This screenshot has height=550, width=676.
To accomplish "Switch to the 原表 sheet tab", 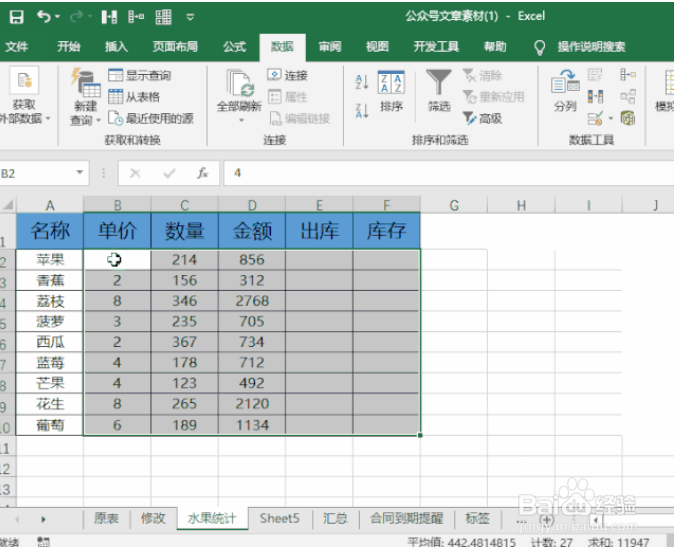I will pos(106,519).
